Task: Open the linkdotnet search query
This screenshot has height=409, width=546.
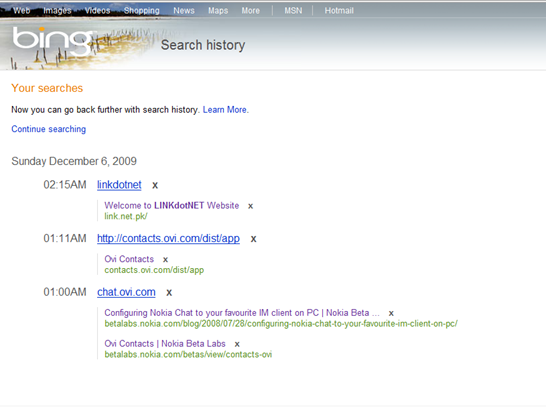Action: point(119,184)
